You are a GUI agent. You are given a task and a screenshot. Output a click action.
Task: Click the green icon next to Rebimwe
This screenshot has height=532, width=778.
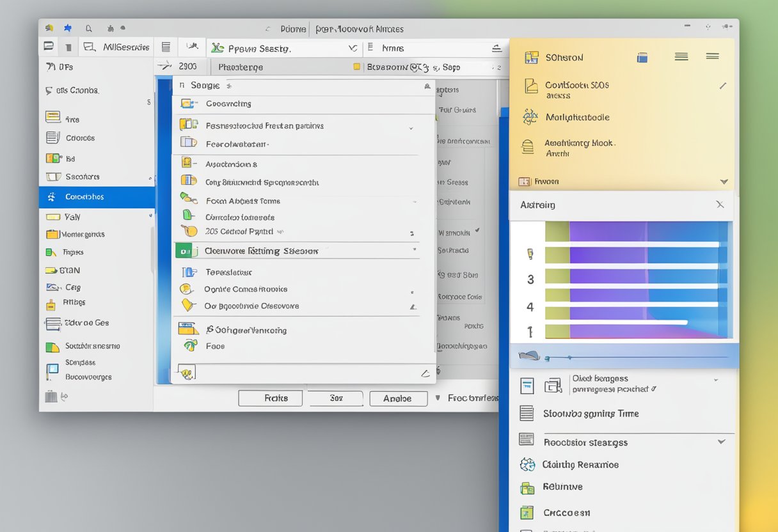coord(527,488)
